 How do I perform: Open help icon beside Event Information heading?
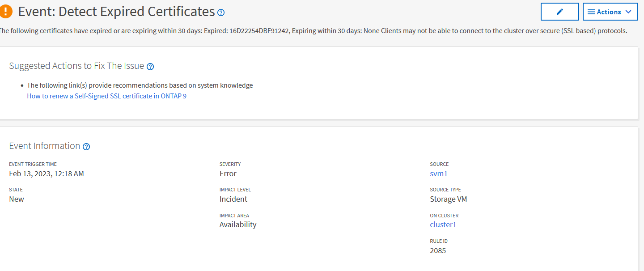(86, 147)
